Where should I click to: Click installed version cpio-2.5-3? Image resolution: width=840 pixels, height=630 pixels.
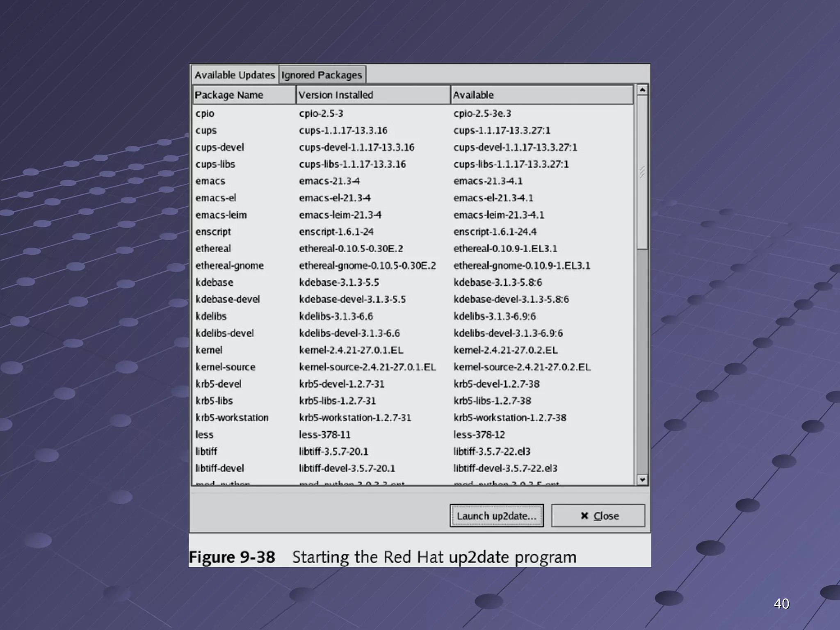(x=321, y=113)
